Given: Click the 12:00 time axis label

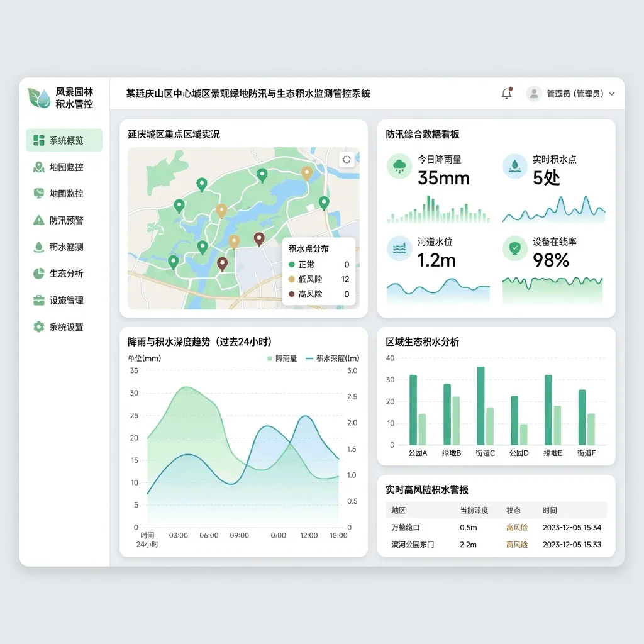Looking at the screenshot, I should click(309, 536).
